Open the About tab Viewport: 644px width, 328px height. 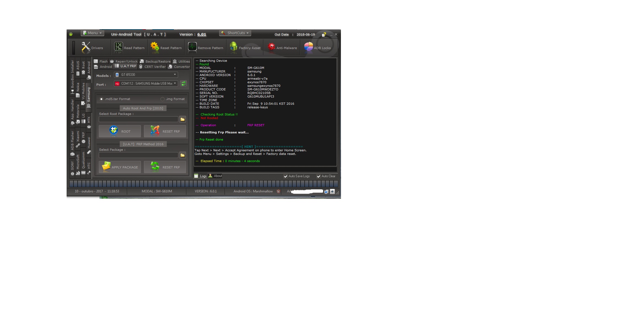[215, 176]
